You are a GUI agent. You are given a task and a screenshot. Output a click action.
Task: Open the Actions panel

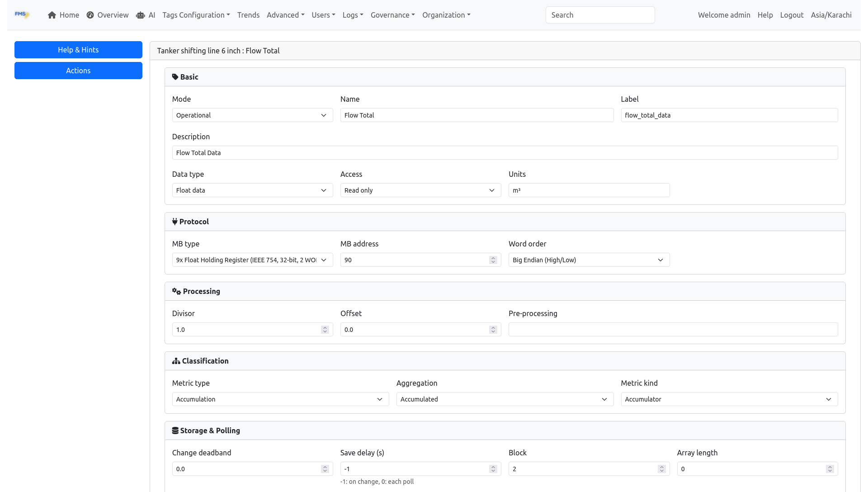tap(78, 71)
